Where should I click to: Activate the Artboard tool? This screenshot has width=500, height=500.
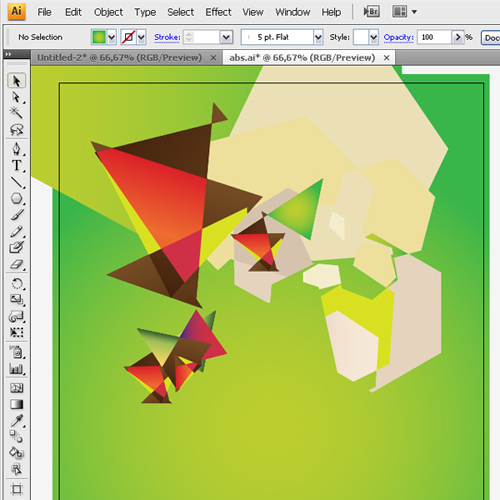[x=16, y=489]
